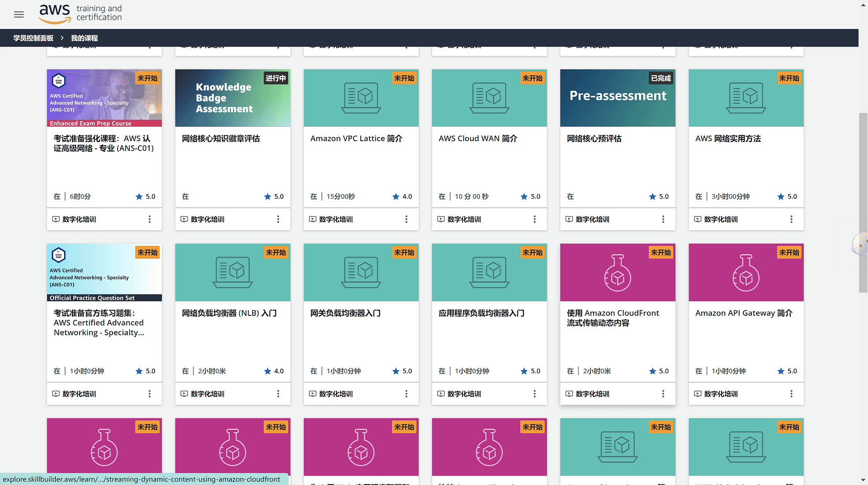This screenshot has width=868, height=485.
Task: Click digital training icon on 网络核心知识徽章评估 card
Action: click(184, 219)
